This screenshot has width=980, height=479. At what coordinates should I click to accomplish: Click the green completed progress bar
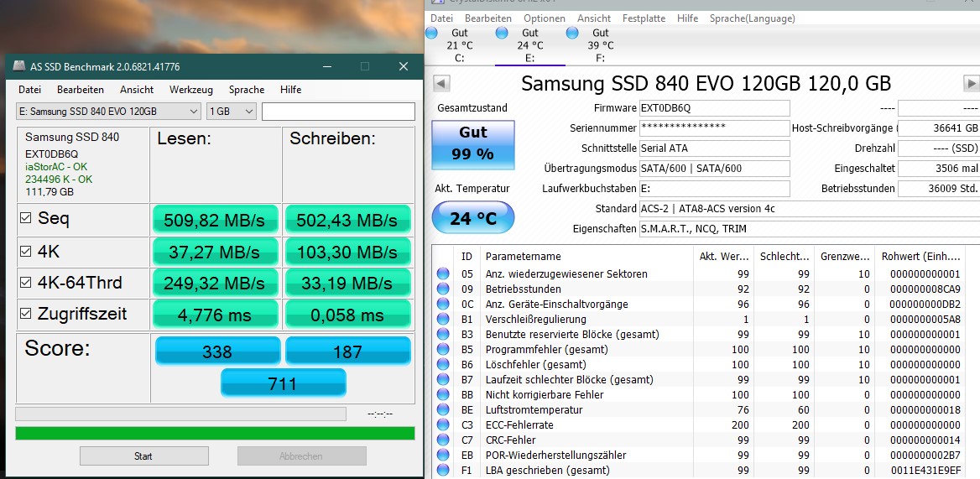tap(215, 434)
